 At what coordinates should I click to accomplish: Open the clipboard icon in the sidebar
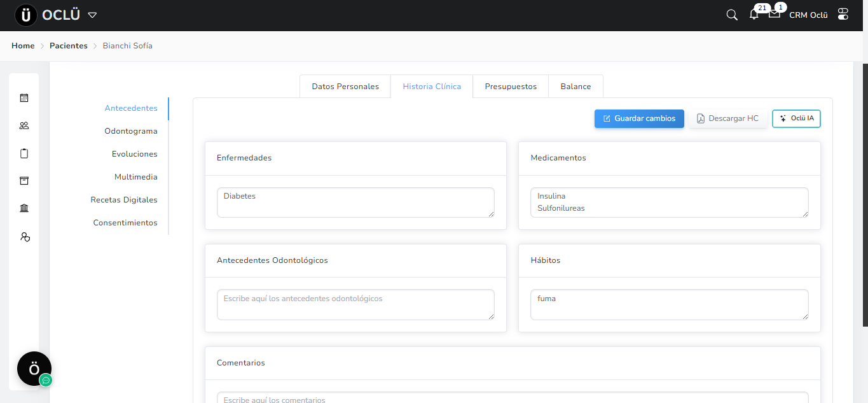24,153
